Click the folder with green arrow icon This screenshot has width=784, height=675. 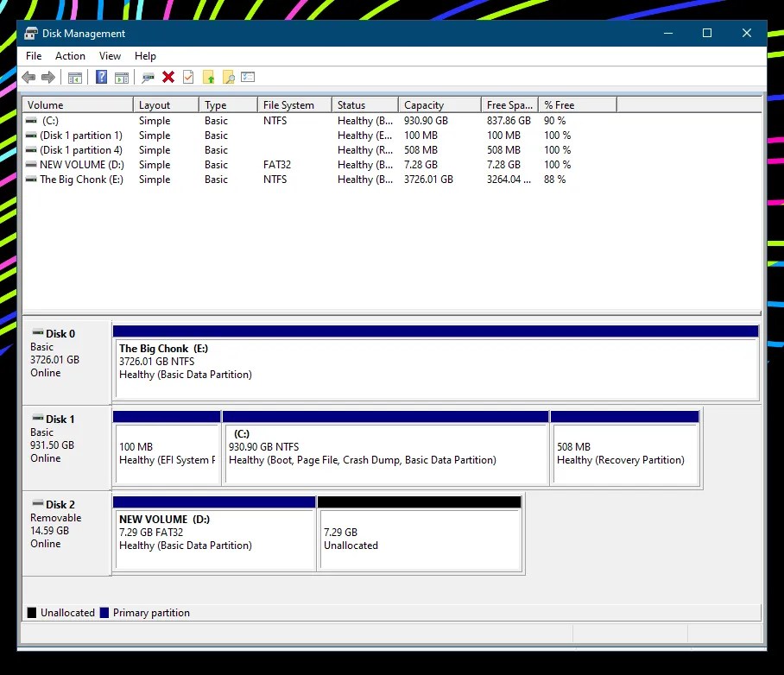click(208, 77)
